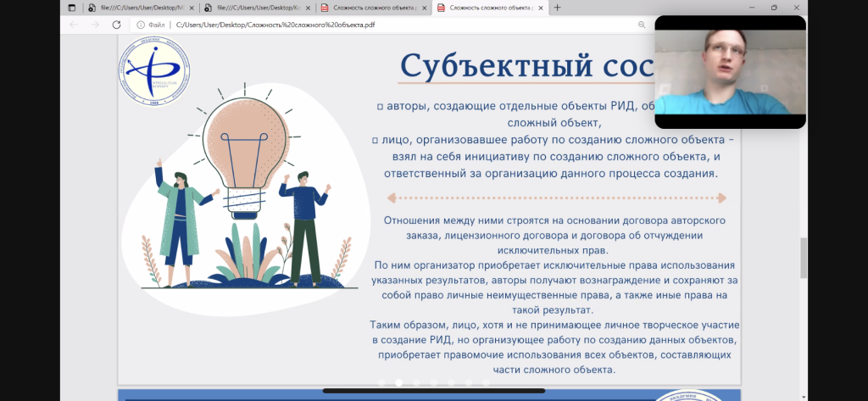The height and width of the screenshot is (401, 868).
Task: Close the third tab Сложность сложного объекта
Action: coord(424,8)
